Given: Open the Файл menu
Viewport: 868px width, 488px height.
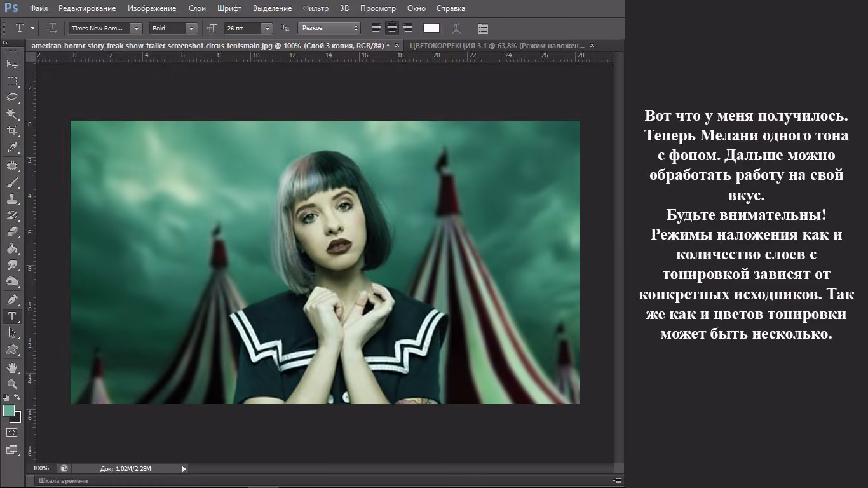Looking at the screenshot, I should point(39,8).
